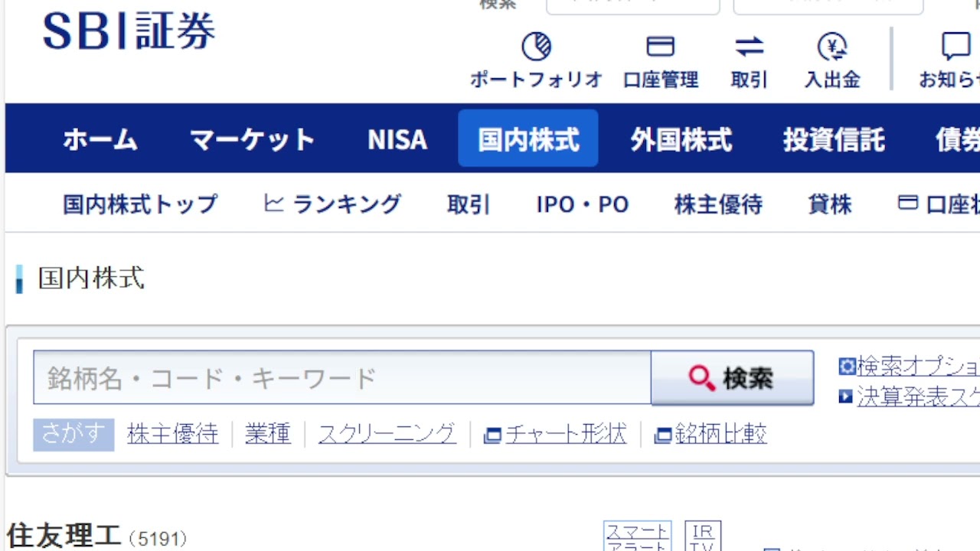
Task: Open 投資信託 in main navigation
Action: click(834, 139)
